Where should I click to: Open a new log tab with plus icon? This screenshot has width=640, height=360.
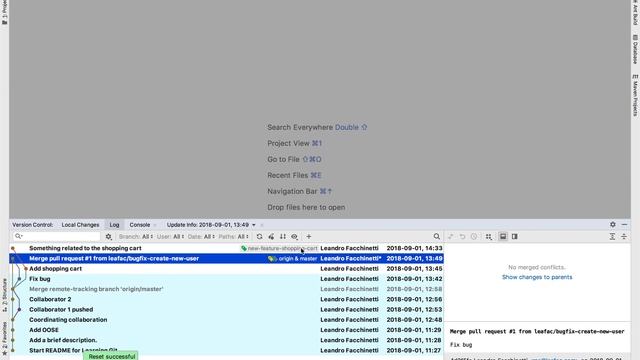pos(309,236)
